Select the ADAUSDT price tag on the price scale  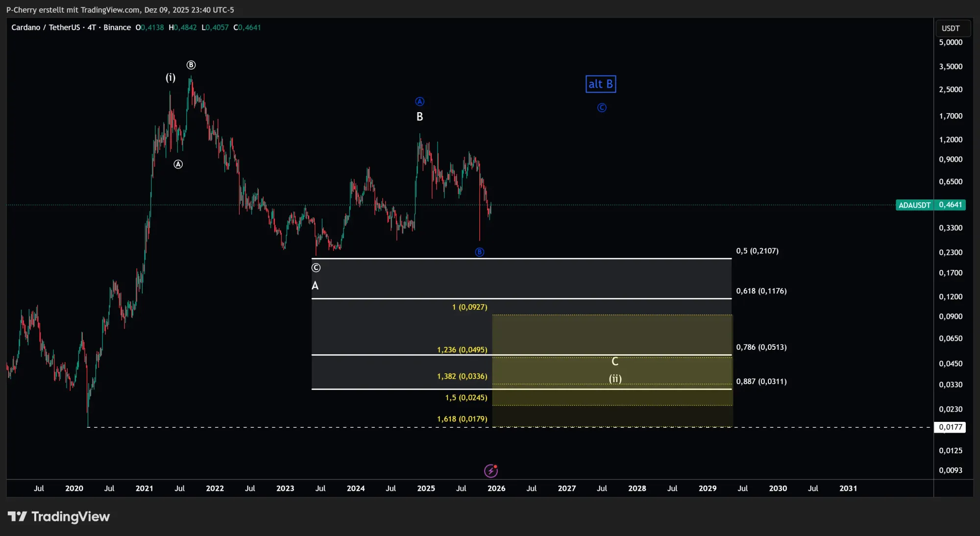pos(914,205)
